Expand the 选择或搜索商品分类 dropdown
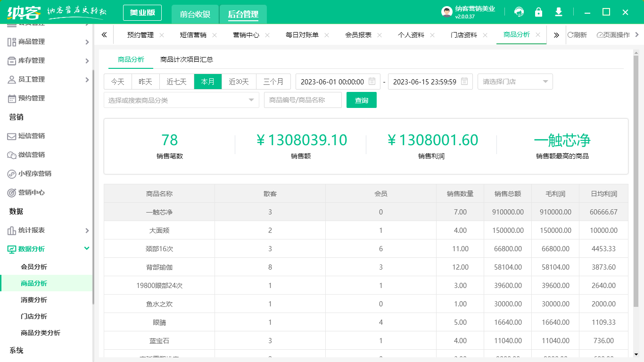The height and width of the screenshot is (362, 644). 181,99
